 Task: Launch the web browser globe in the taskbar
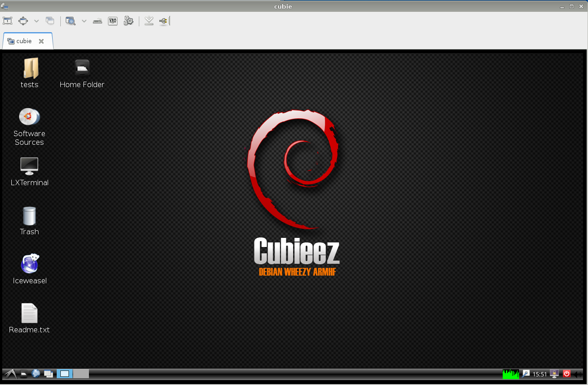tap(36, 374)
